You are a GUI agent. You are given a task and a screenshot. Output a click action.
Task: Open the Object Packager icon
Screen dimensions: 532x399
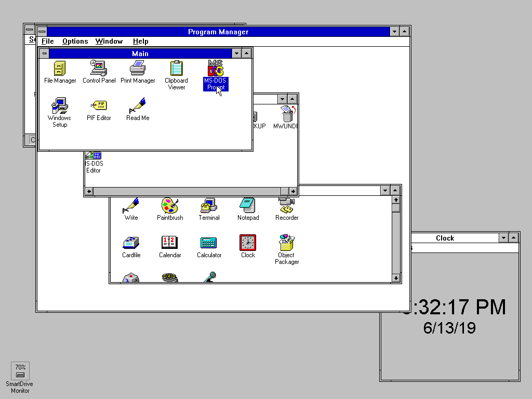287,243
